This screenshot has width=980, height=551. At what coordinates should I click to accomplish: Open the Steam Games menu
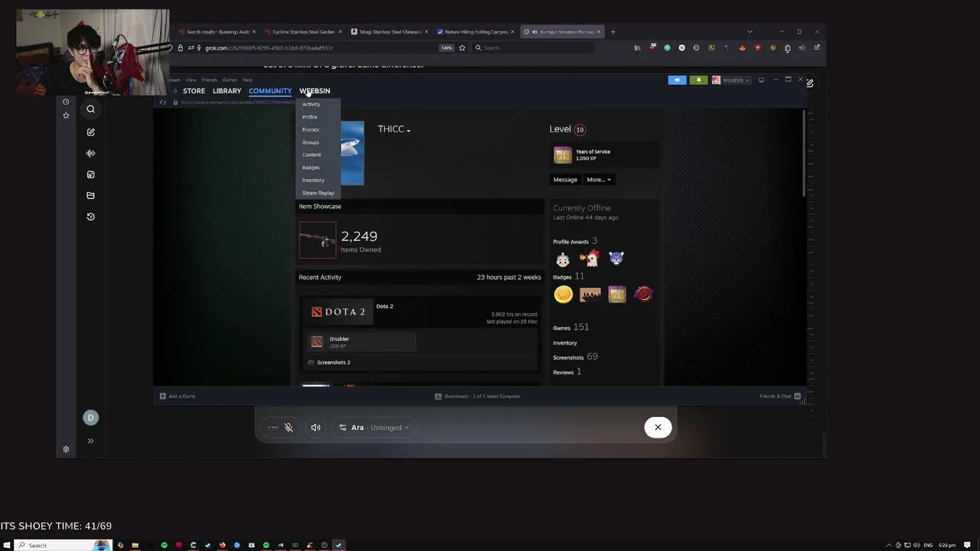click(x=230, y=80)
